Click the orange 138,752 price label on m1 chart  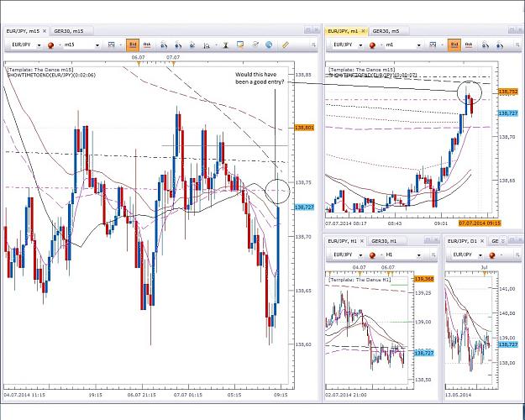pyautogui.click(x=508, y=92)
